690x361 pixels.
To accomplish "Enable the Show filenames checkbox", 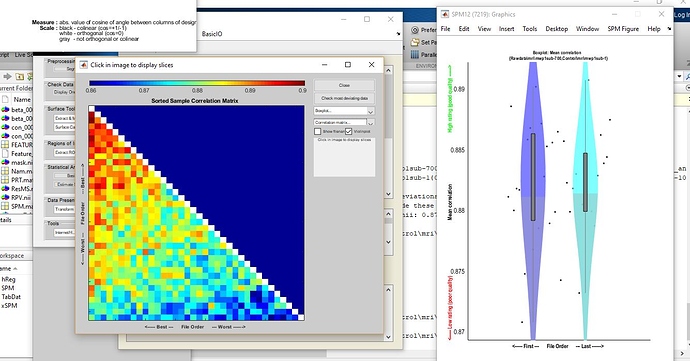I will pyautogui.click(x=318, y=131).
